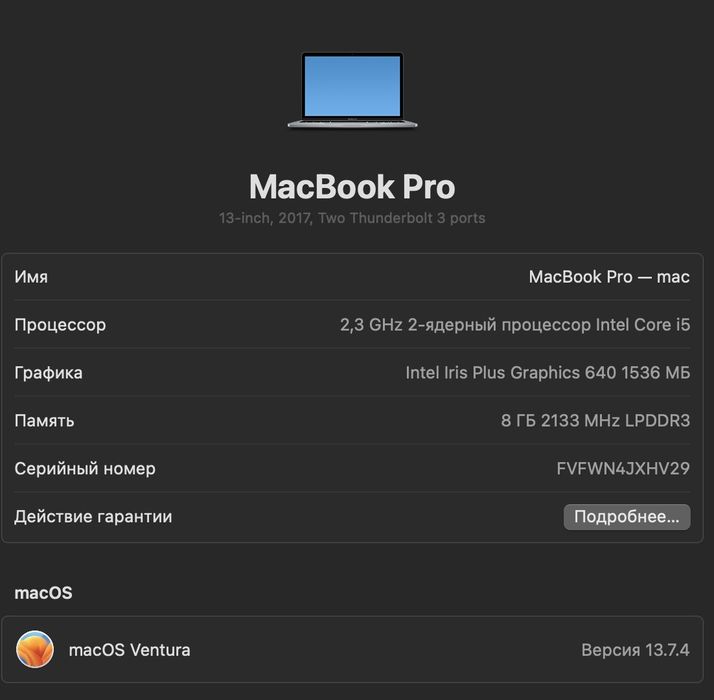Click the Имя row label
This screenshot has width=714, height=700.
coord(31,276)
